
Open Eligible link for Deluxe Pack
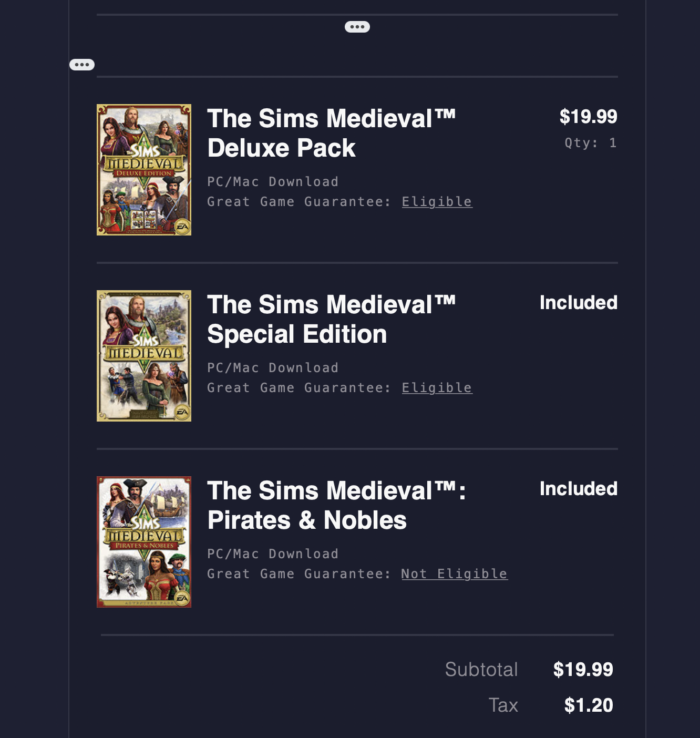click(437, 202)
